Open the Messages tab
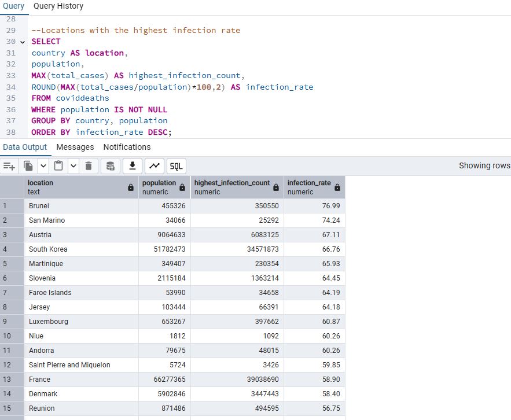The image size is (511, 420). [x=75, y=147]
